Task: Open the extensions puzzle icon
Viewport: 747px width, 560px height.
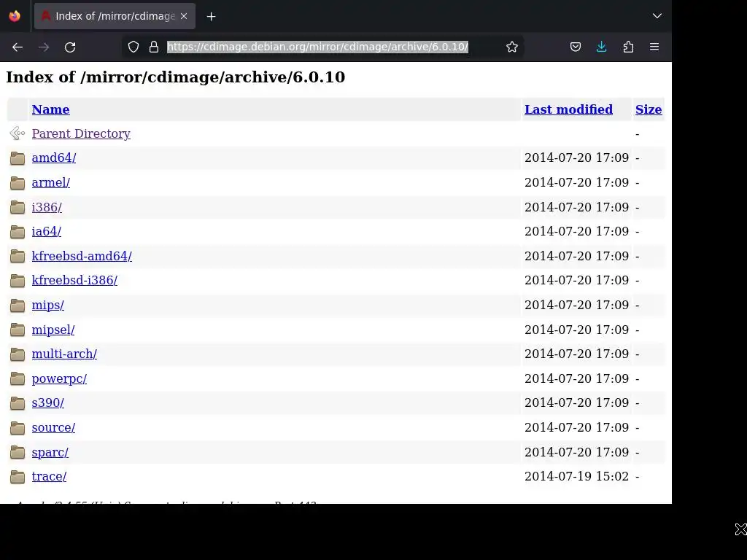Action: (628, 47)
